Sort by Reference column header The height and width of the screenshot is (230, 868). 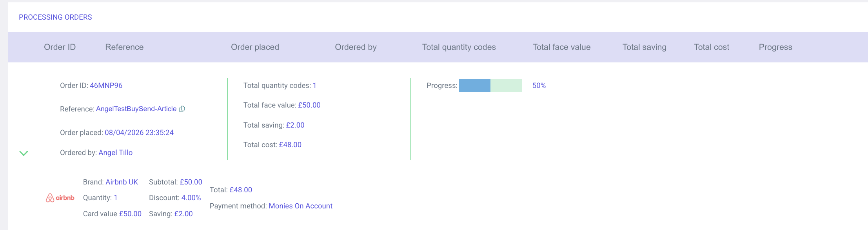point(124,47)
